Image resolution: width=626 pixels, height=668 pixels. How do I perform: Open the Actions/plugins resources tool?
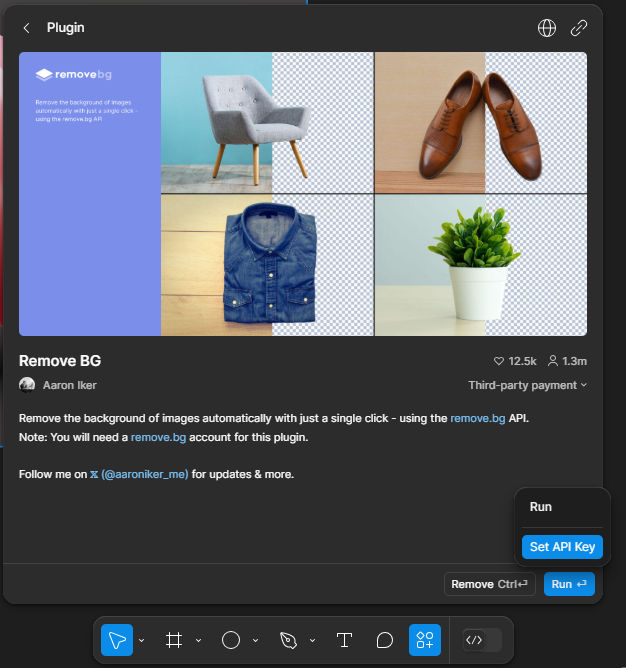[x=425, y=640]
